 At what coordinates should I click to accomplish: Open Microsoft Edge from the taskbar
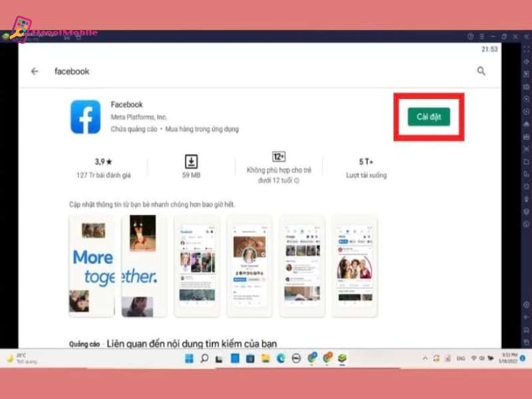[281, 358]
